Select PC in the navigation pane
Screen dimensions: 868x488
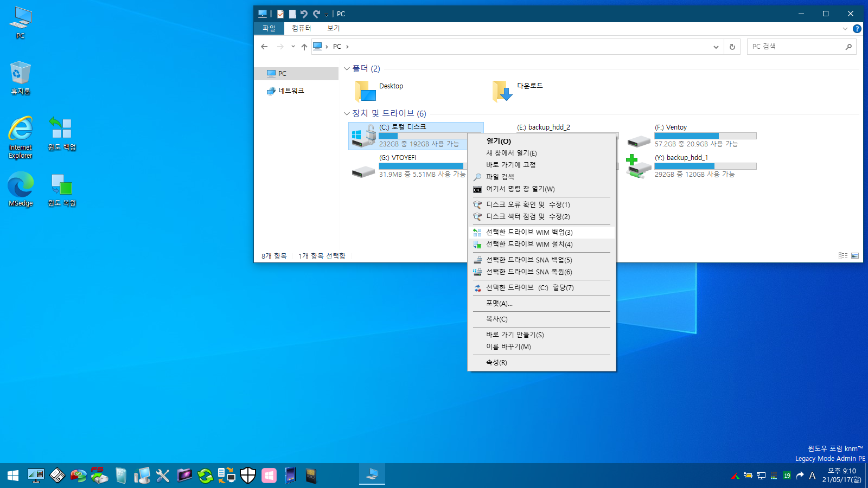297,74
